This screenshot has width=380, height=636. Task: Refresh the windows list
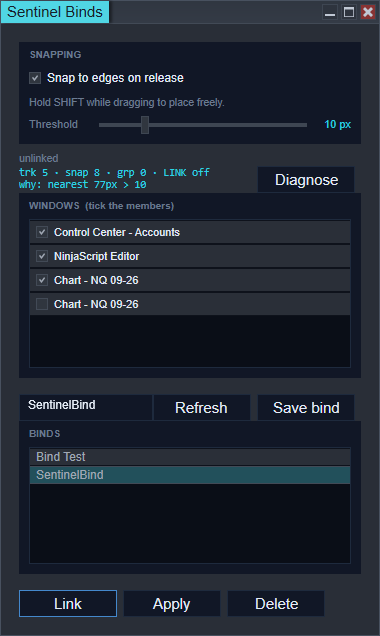click(202, 408)
